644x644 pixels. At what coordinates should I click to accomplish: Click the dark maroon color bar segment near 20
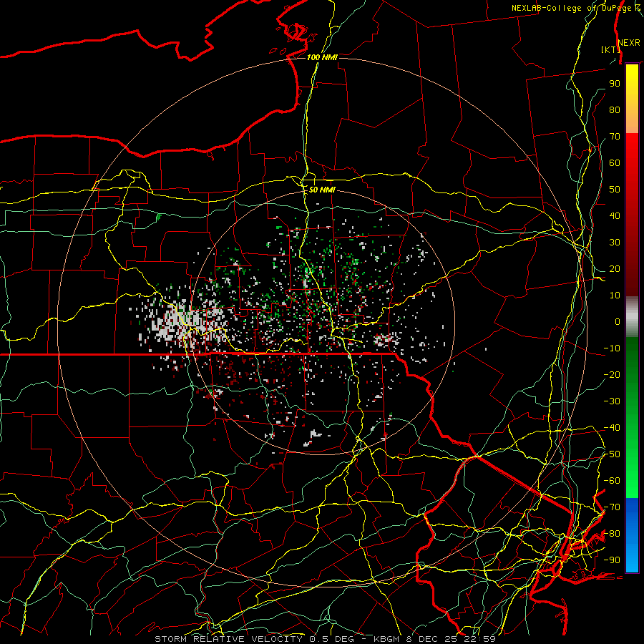coord(632,269)
